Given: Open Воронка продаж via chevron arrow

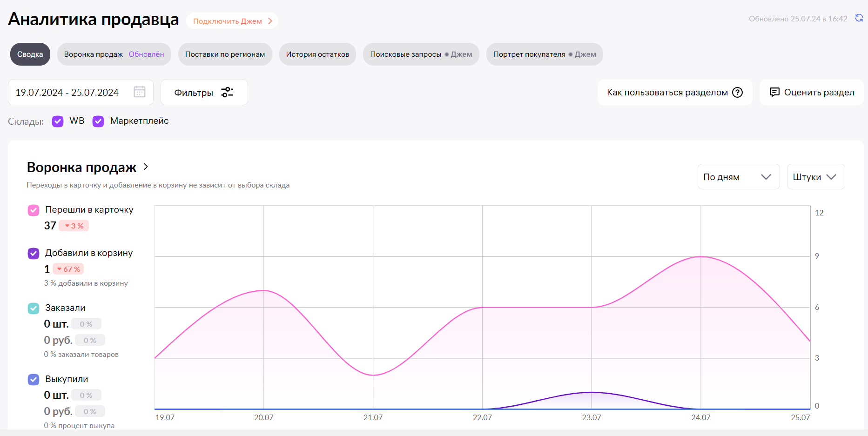Looking at the screenshot, I should click(x=146, y=167).
